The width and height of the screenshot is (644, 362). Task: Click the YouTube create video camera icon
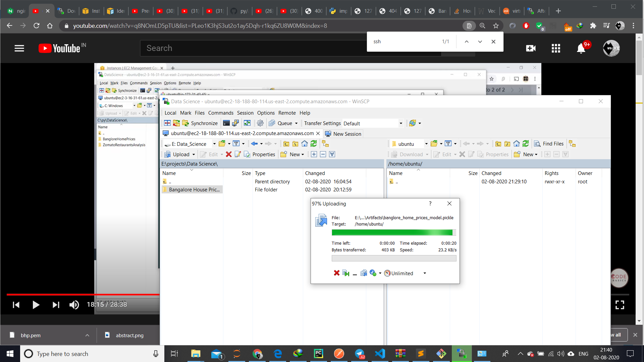531,48
